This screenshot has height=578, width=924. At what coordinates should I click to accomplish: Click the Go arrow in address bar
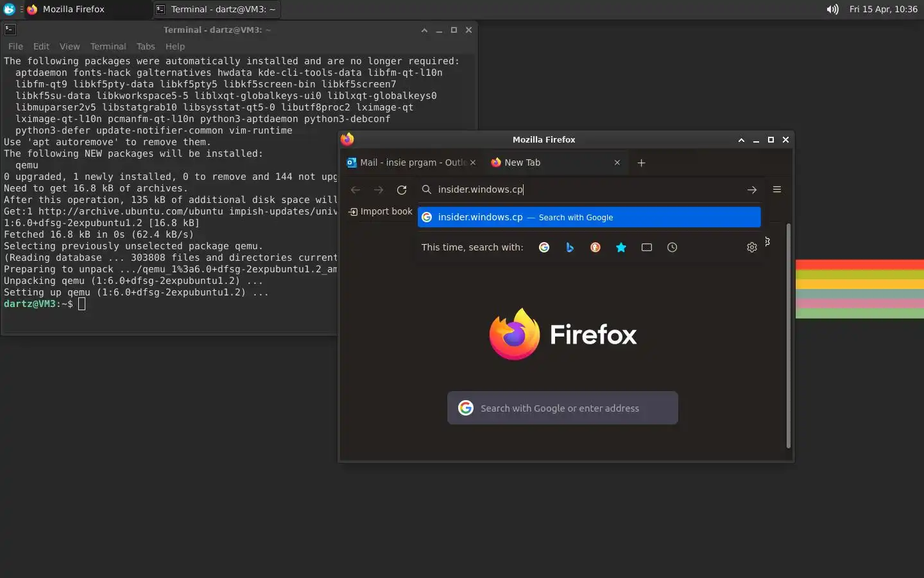(752, 189)
